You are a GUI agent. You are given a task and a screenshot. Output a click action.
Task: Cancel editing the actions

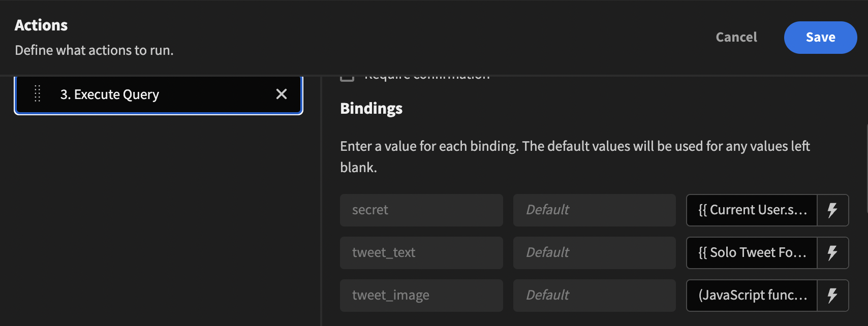click(x=736, y=37)
